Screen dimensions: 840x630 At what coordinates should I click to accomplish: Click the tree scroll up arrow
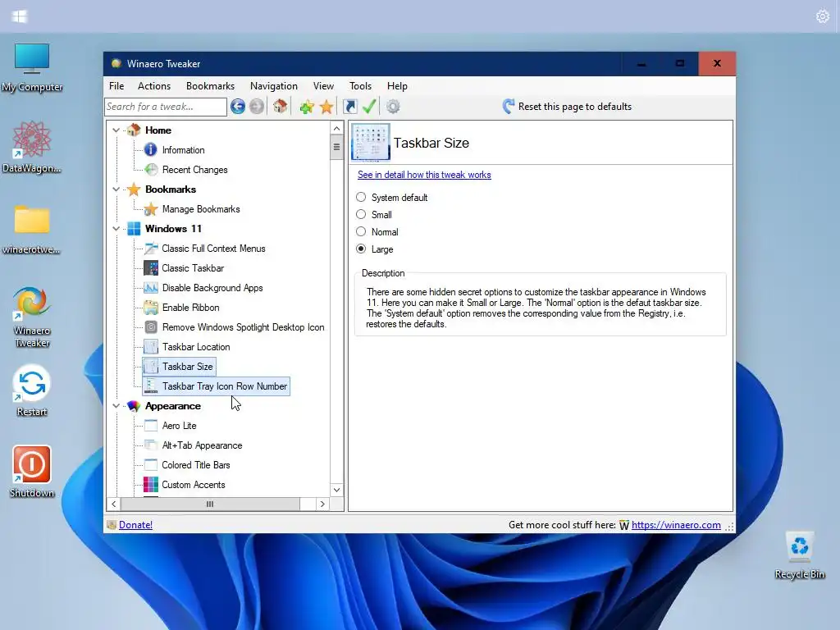[x=336, y=129]
